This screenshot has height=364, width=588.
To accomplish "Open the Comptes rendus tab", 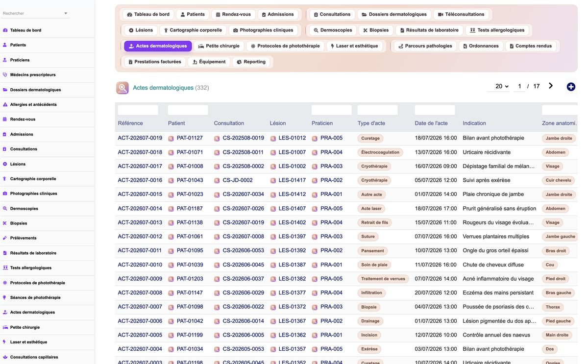I will pos(530,46).
